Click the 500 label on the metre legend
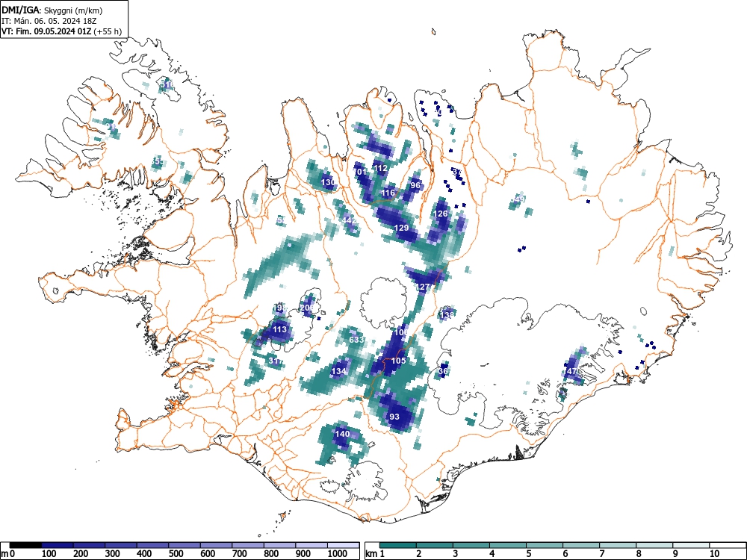Image resolution: width=747 pixels, height=560 pixels. [176, 553]
